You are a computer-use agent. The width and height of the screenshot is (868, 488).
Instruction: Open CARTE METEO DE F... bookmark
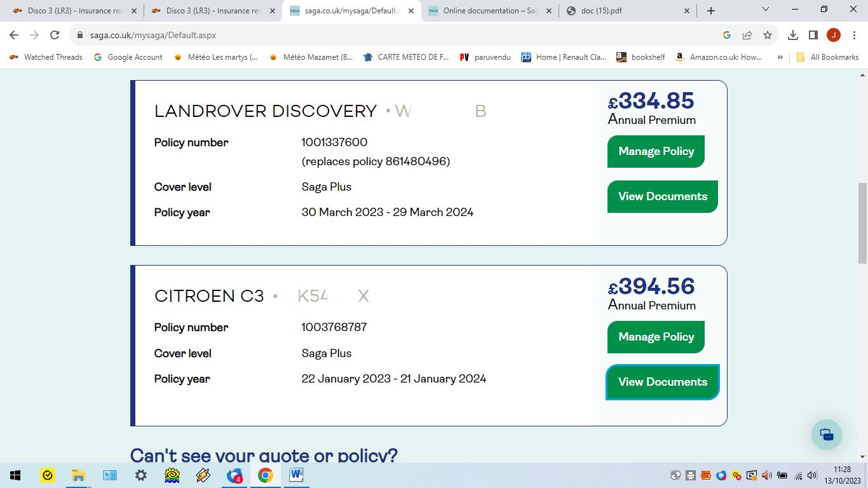click(405, 57)
